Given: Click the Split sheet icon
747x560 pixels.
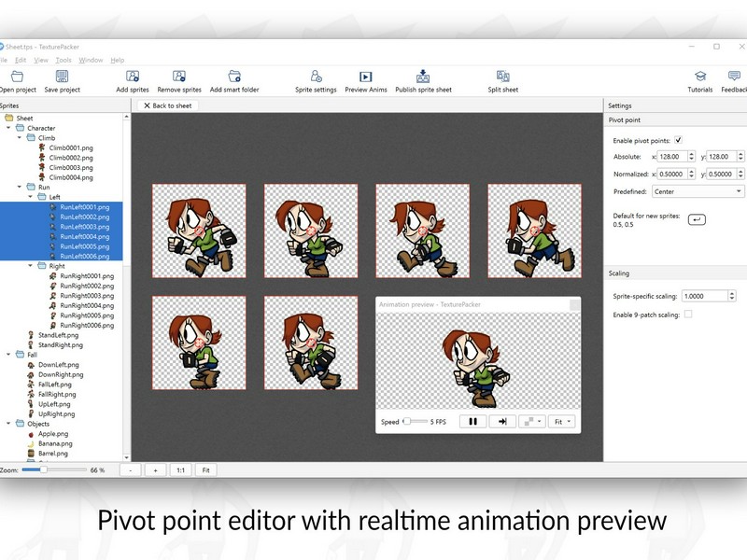Looking at the screenshot, I should pos(503,77).
